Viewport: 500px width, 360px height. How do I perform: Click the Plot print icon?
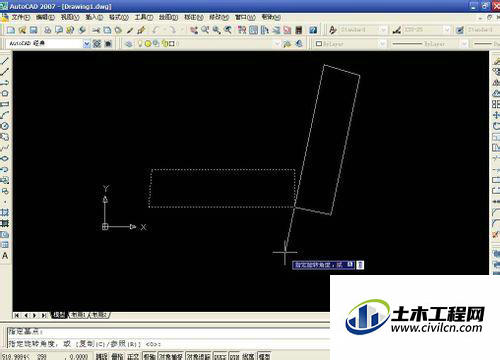click(x=48, y=30)
